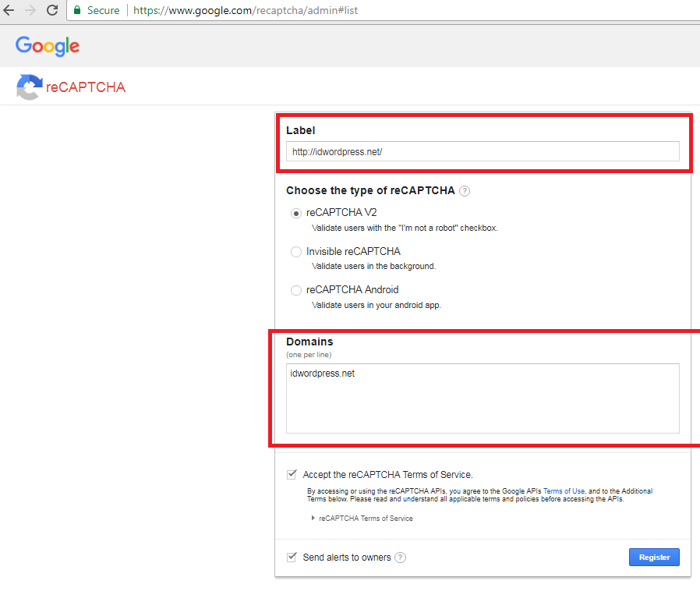The height and width of the screenshot is (602, 700).
Task: Click the green Secure padlock icon
Action: (77, 11)
